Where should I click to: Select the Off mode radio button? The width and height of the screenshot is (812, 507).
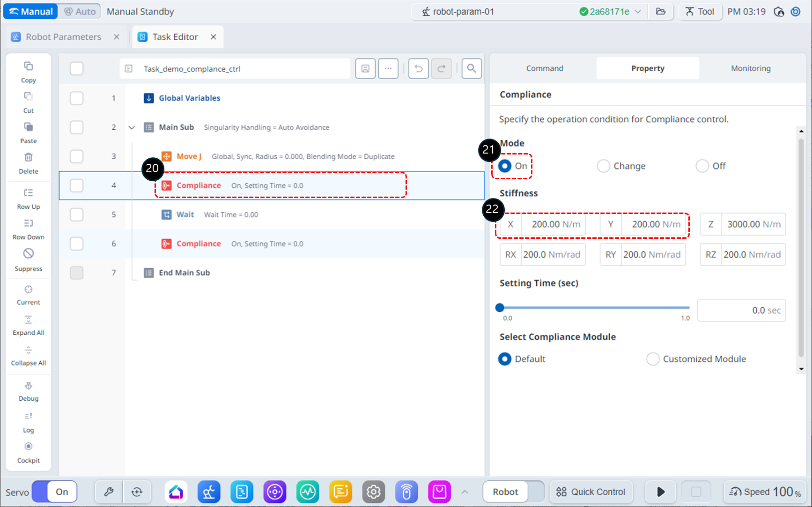click(702, 166)
